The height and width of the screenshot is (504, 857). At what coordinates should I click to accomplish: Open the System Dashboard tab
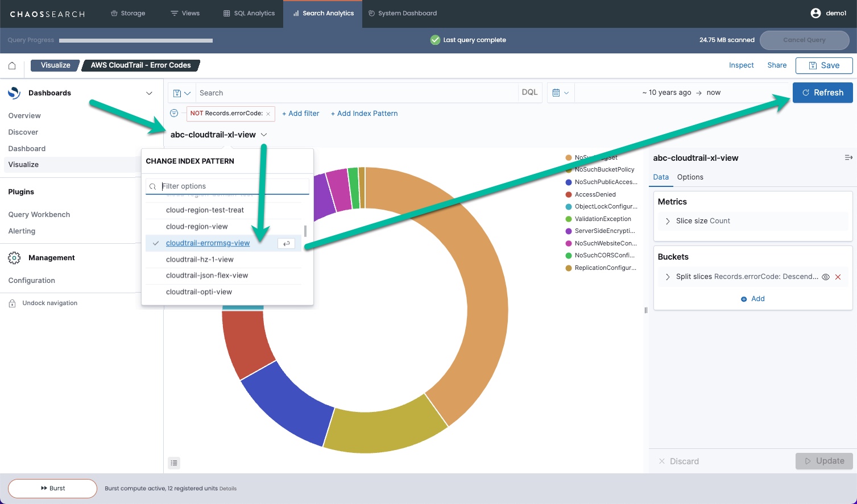point(403,13)
